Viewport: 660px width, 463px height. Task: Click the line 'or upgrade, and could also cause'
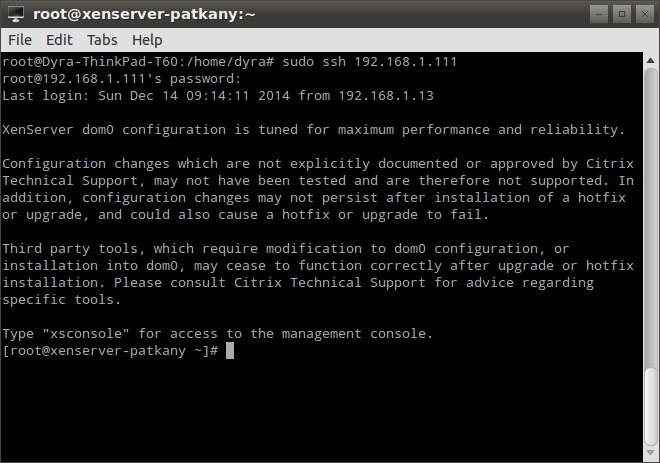pyautogui.click(x=246, y=215)
